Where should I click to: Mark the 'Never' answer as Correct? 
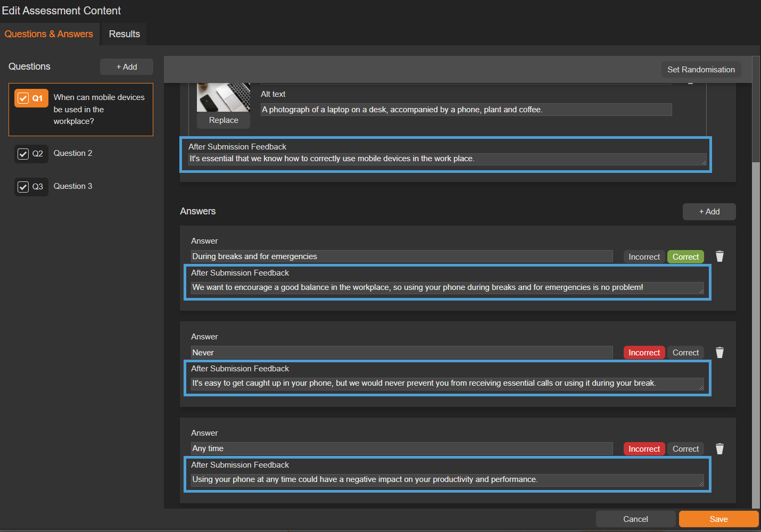pyautogui.click(x=685, y=353)
